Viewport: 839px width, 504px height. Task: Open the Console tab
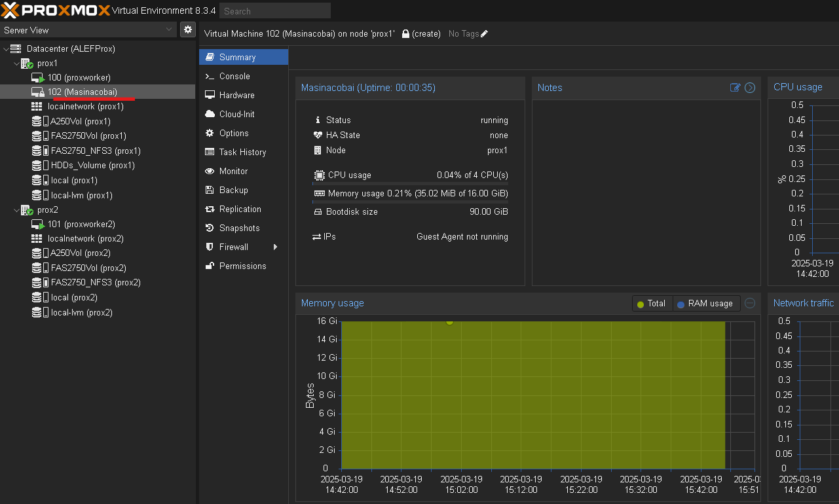tap(244, 76)
